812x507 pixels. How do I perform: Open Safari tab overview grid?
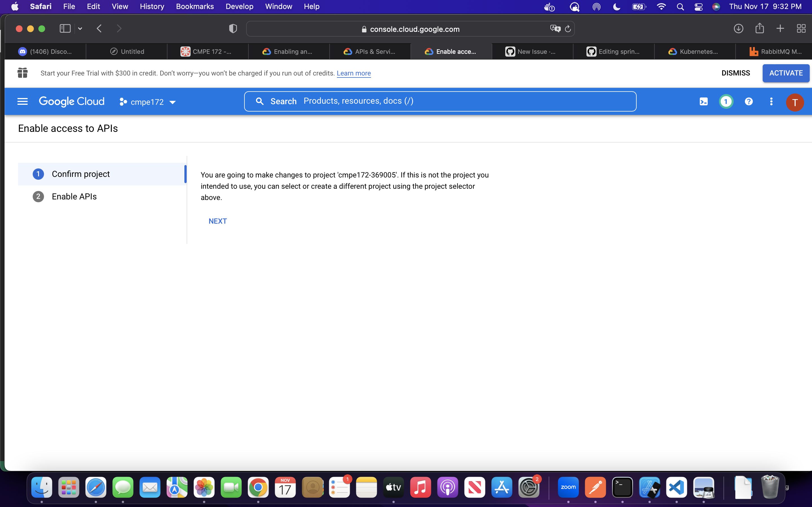(801, 28)
